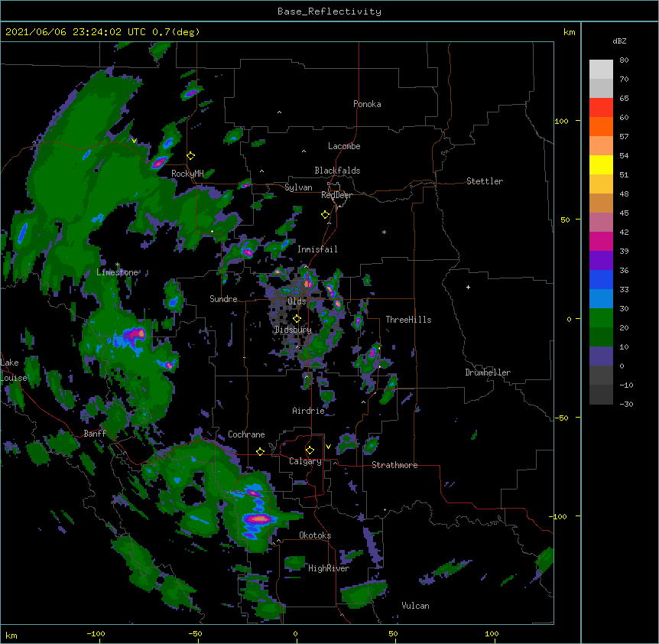
Task: Click the Stettler city label
Action: point(484,181)
